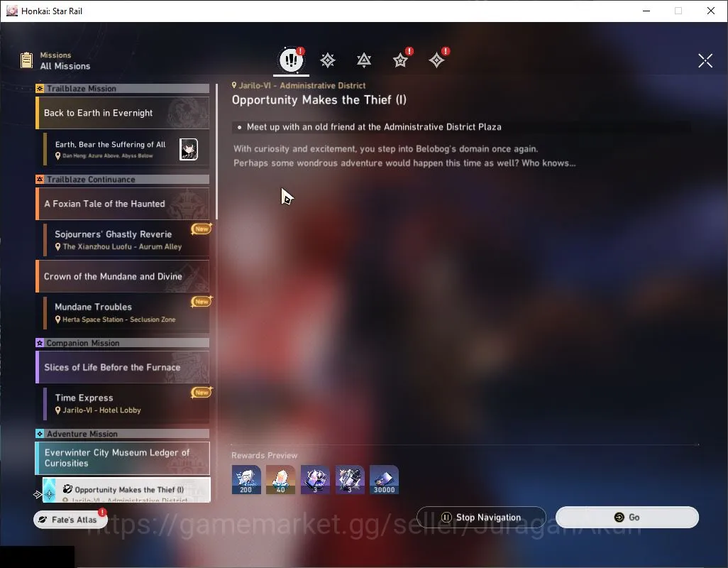This screenshot has width=728, height=568.
Task: Click the Stop Navigation button
Action: coord(481,517)
